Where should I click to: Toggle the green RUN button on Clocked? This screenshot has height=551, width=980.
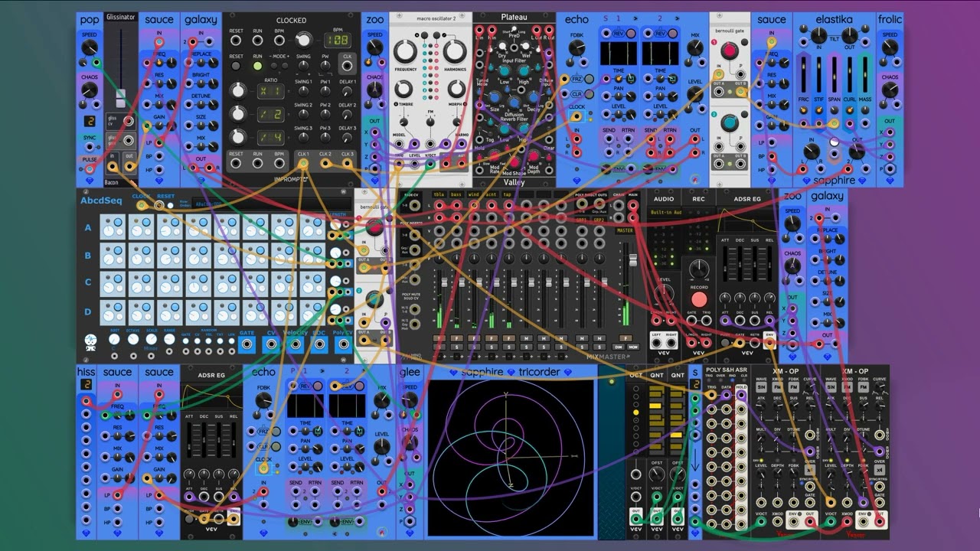tap(258, 67)
